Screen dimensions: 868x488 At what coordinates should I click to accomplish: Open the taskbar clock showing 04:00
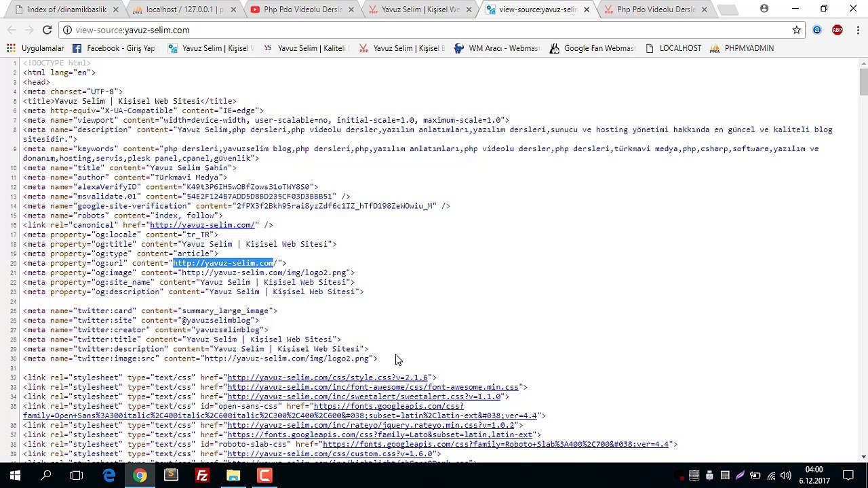click(814, 476)
